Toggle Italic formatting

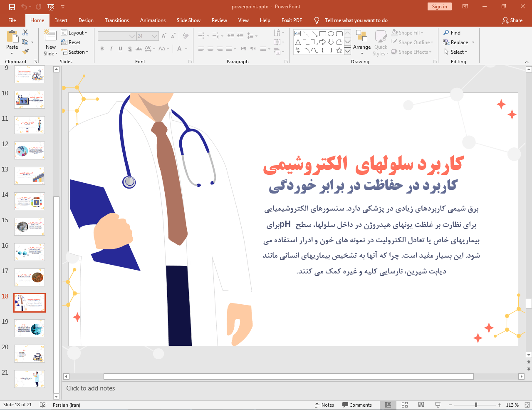(111, 49)
